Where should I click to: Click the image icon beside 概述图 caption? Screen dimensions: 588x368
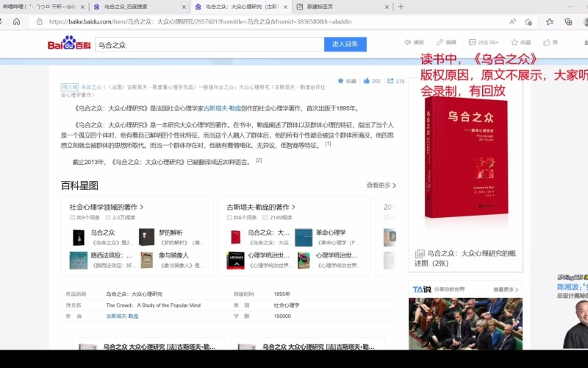click(420, 253)
